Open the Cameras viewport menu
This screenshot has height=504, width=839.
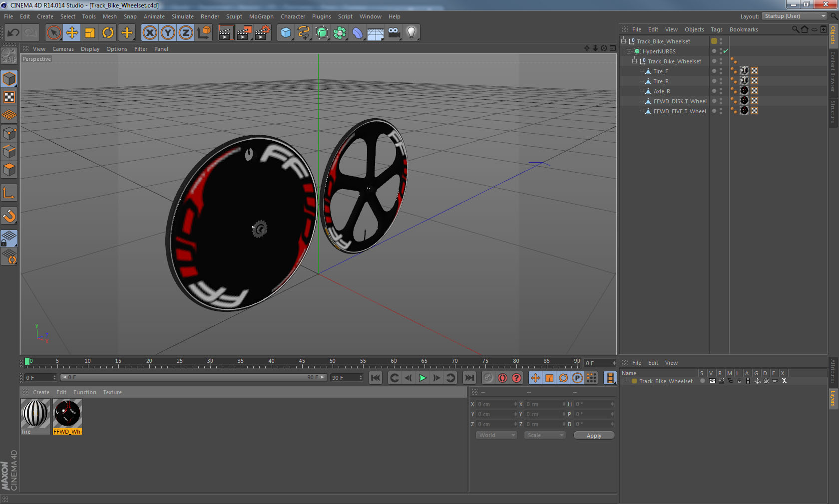pyautogui.click(x=63, y=49)
